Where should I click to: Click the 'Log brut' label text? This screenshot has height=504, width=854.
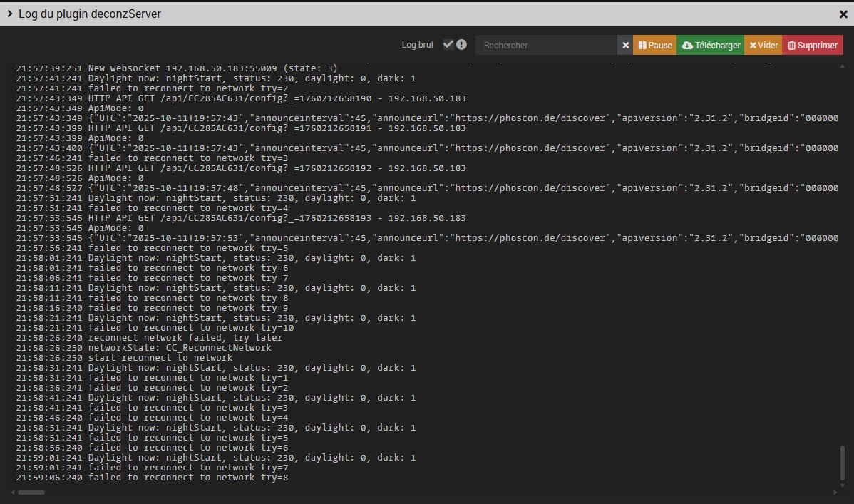click(418, 45)
